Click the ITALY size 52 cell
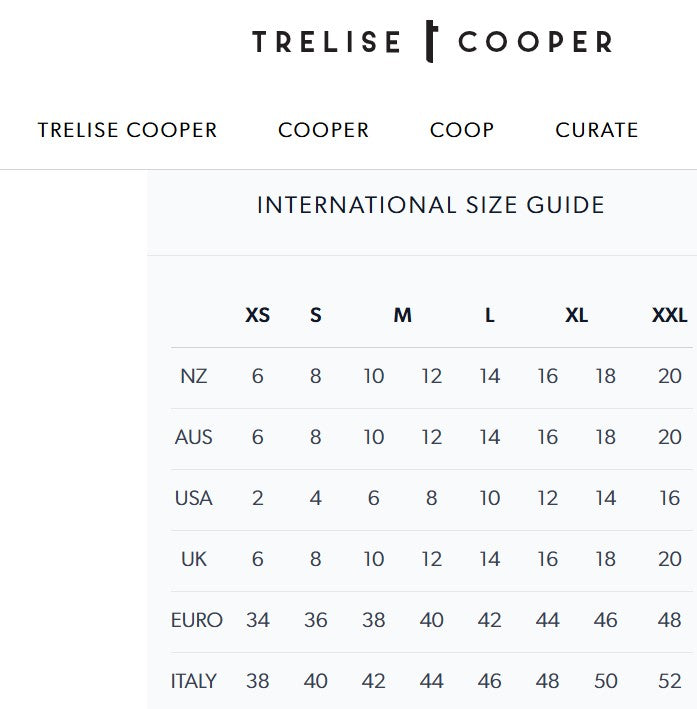Screen dimensions: 697x709 669,681
